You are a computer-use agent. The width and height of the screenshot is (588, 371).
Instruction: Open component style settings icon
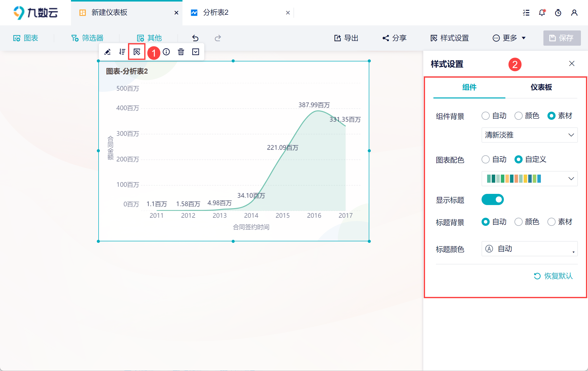(137, 52)
